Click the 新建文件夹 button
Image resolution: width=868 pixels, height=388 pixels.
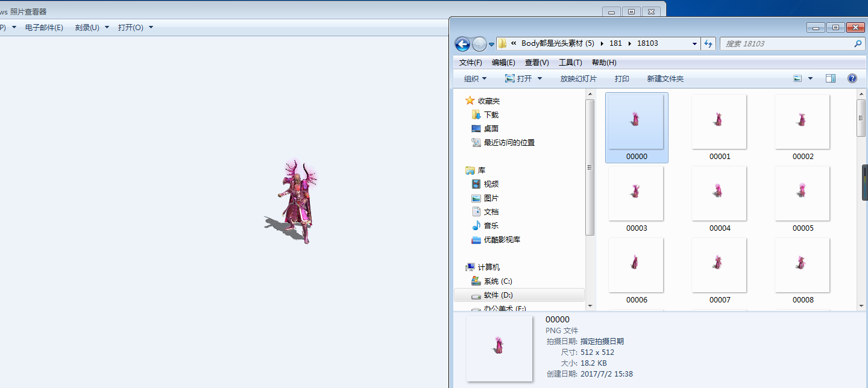point(665,79)
